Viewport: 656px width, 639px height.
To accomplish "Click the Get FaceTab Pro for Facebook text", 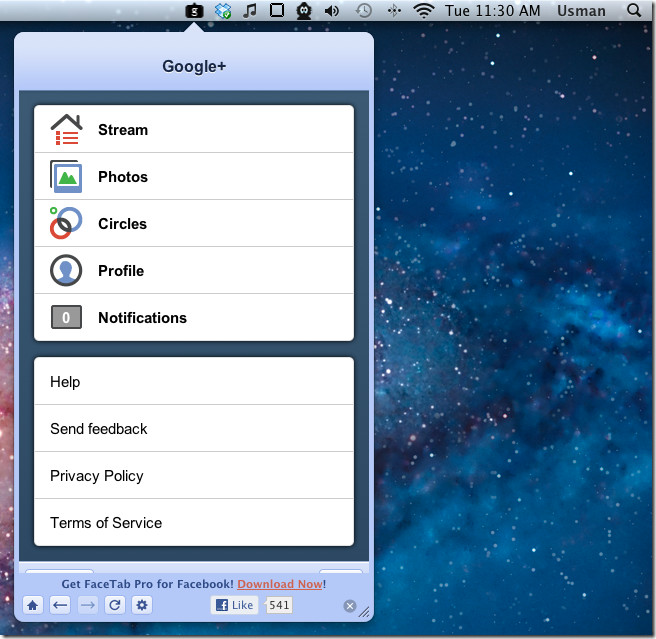I will [x=148, y=584].
